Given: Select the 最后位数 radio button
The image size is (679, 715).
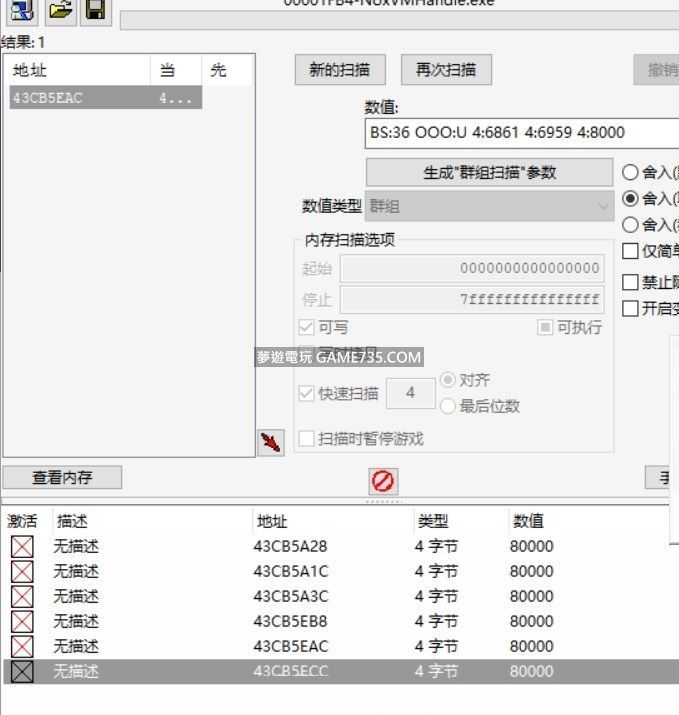Looking at the screenshot, I should tap(448, 406).
